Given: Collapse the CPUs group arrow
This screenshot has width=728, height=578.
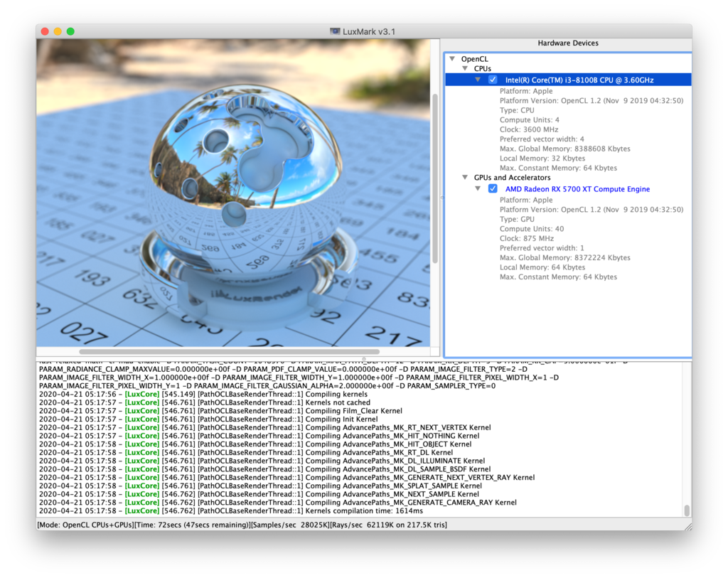Looking at the screenshot, I should 465,68.
